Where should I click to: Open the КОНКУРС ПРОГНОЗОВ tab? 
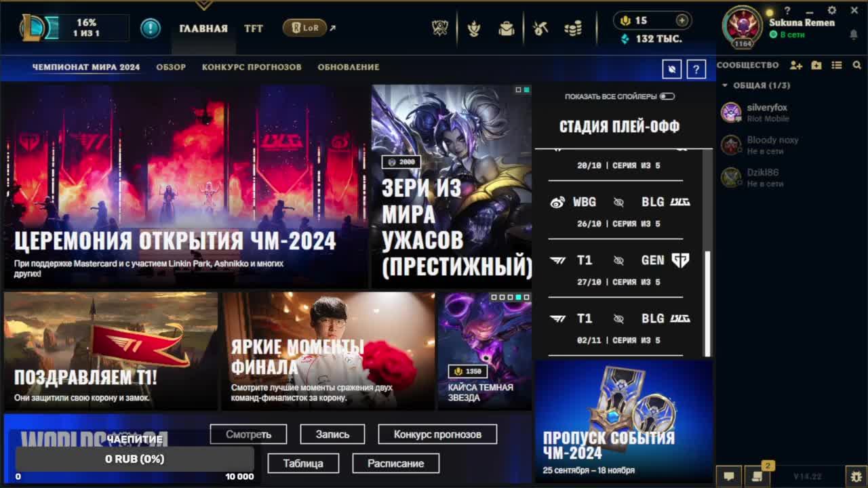pos(252,67)
